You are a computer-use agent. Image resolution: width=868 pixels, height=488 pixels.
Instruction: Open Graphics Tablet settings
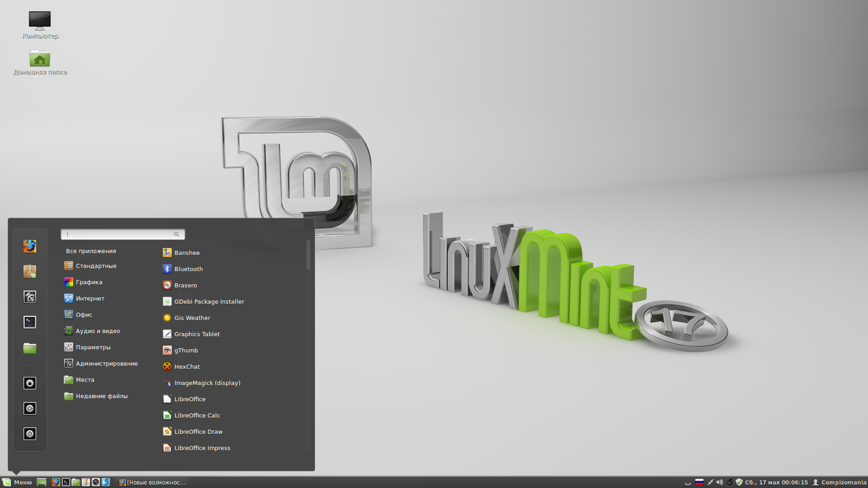(x=191, y=334)
